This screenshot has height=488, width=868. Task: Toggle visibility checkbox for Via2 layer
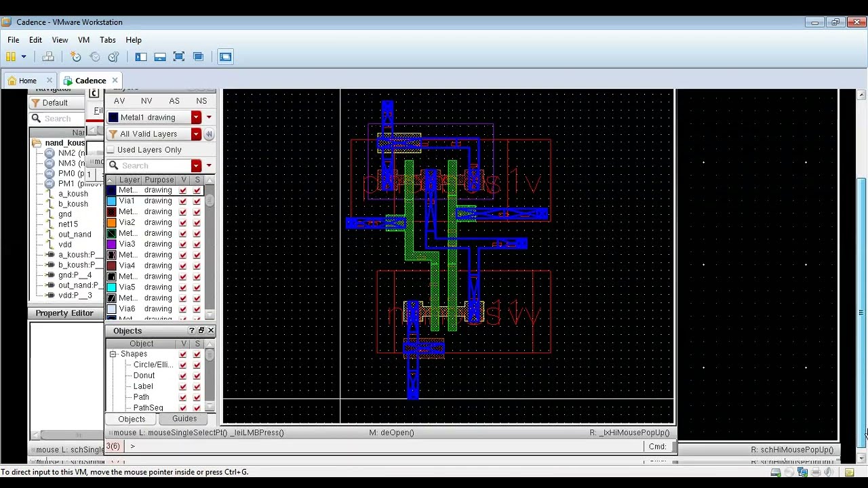pos(184,222)
